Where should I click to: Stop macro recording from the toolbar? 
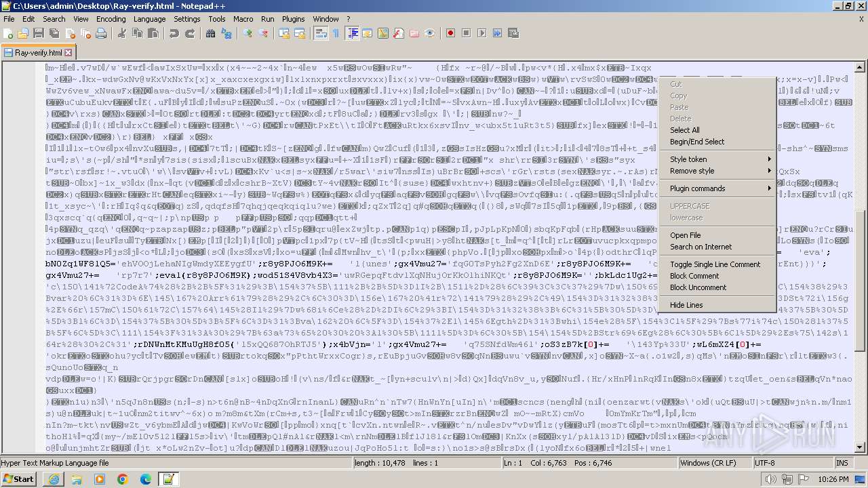466,33
